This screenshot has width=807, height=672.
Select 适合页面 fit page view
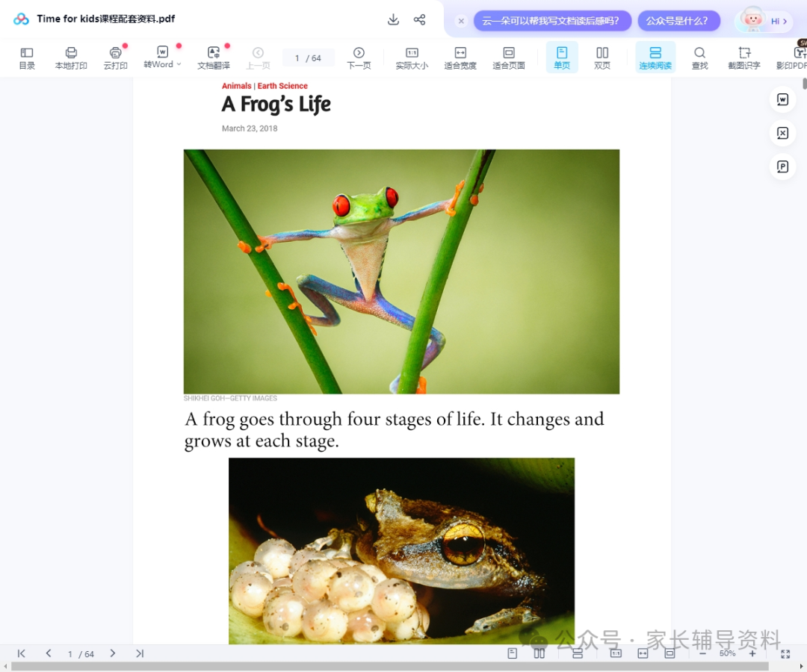tap(509, 57)
